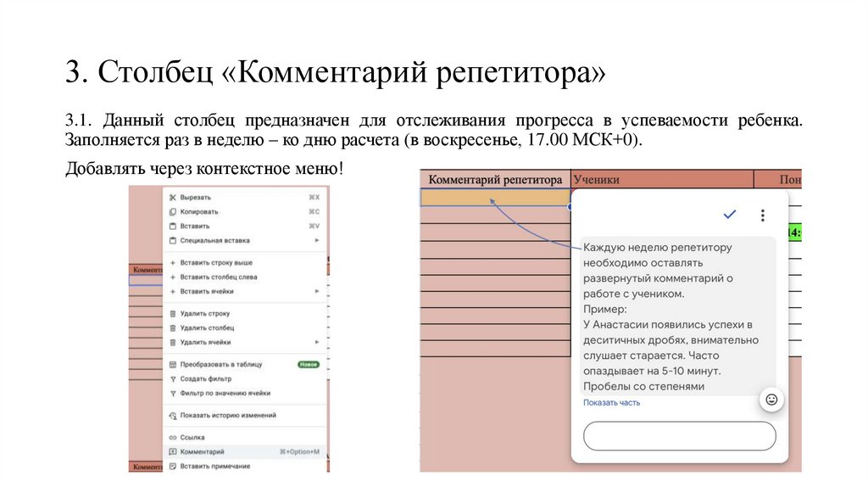Click the link icon beside Ссылка
The width and height of the screenshot is (868, 487).
(173, 438)
